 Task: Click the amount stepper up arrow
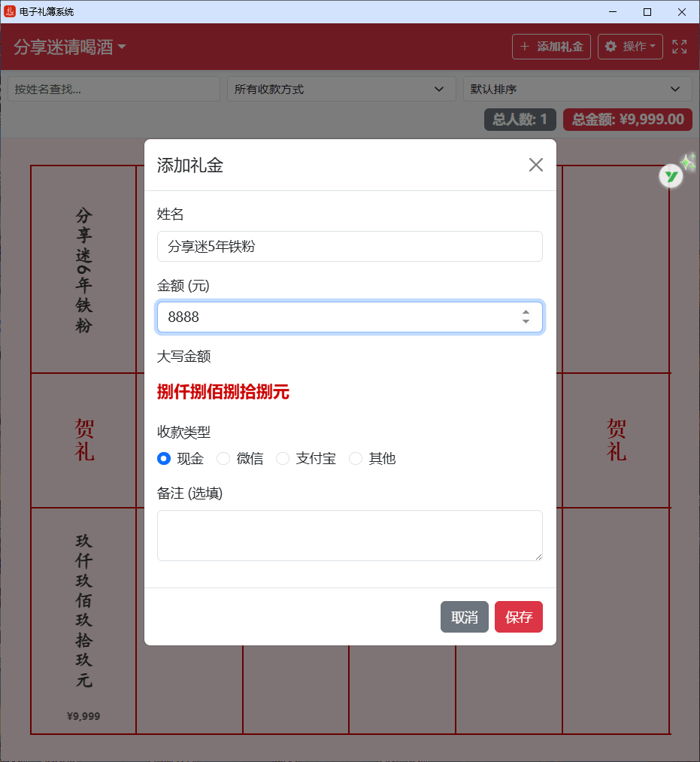coord(526,312)
